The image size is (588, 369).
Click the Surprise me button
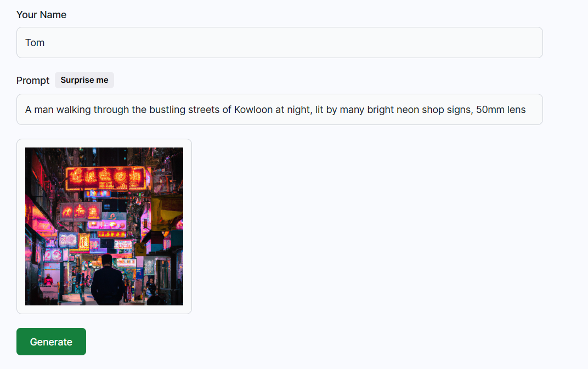pyautogui.click(x=84, y=80)
